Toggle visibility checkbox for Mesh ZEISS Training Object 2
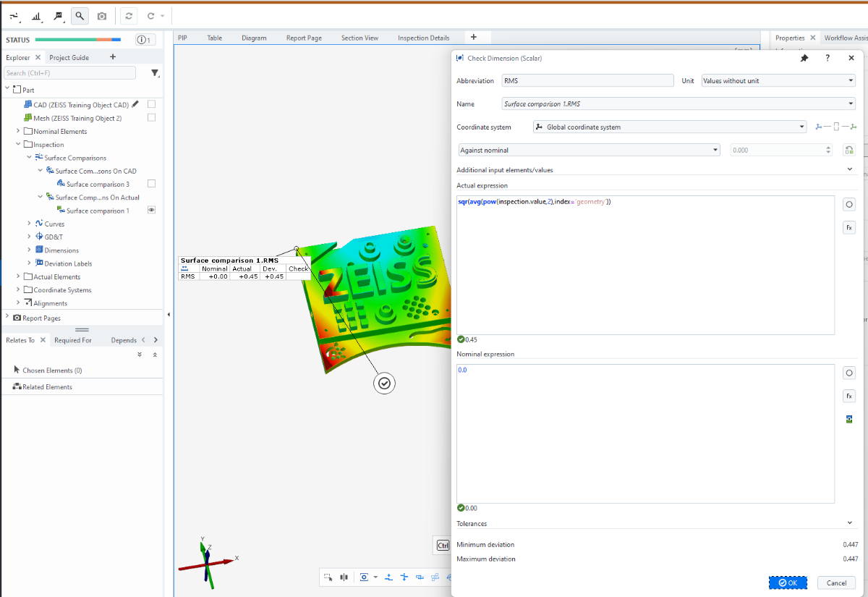 click(x=152, y=117)
